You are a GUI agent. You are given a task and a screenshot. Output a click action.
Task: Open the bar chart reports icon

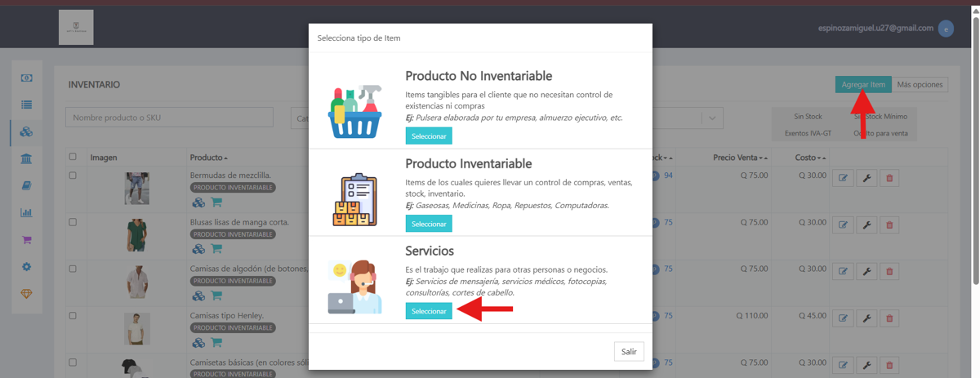pyautogui.click(x=27, y=212)
